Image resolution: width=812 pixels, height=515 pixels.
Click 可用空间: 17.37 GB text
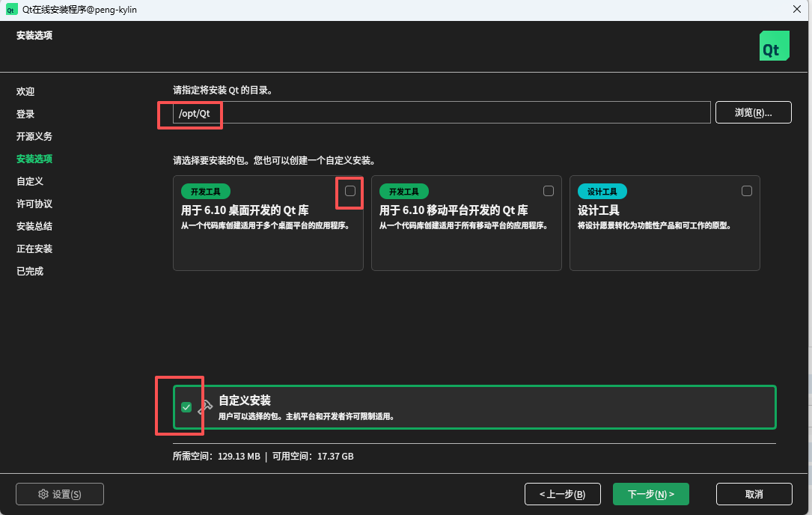tap(313, 457)
